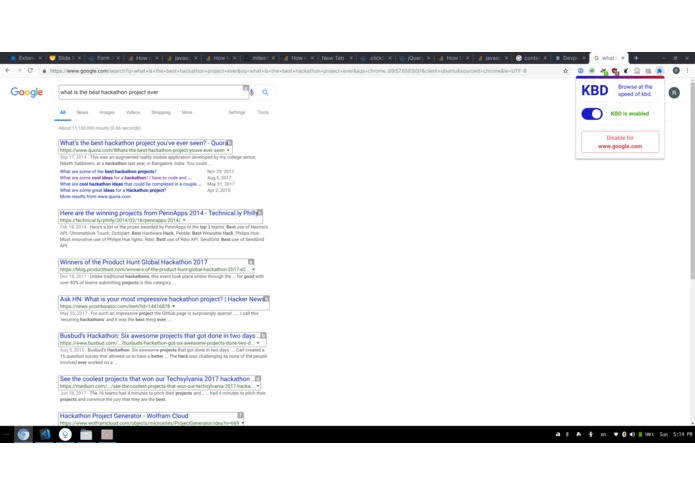Expand the dropdown arrow beside medium.com URL
The height and width of the screenshot is (494, 695).
click(x=258, y=386)
